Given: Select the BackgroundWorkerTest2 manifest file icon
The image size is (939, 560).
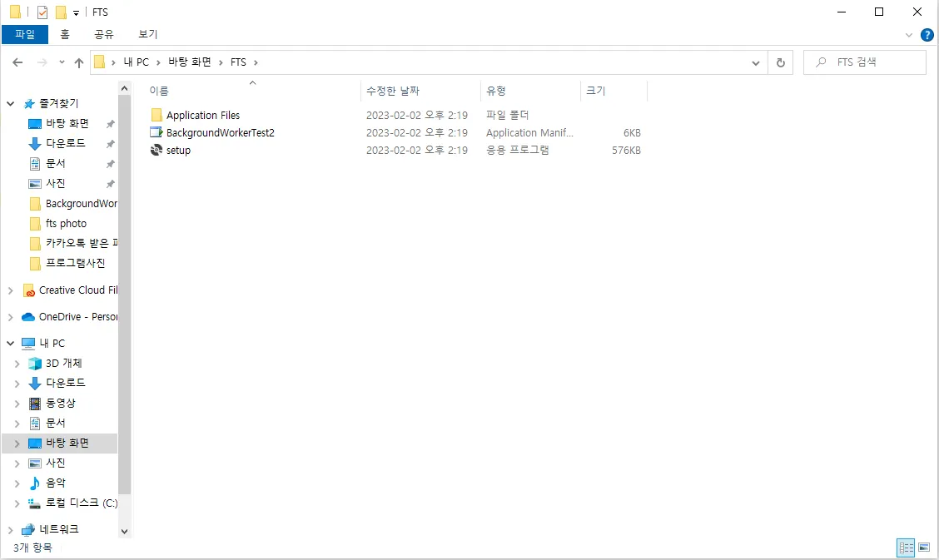Looking at the screenshot, I should tap(156, 132).
